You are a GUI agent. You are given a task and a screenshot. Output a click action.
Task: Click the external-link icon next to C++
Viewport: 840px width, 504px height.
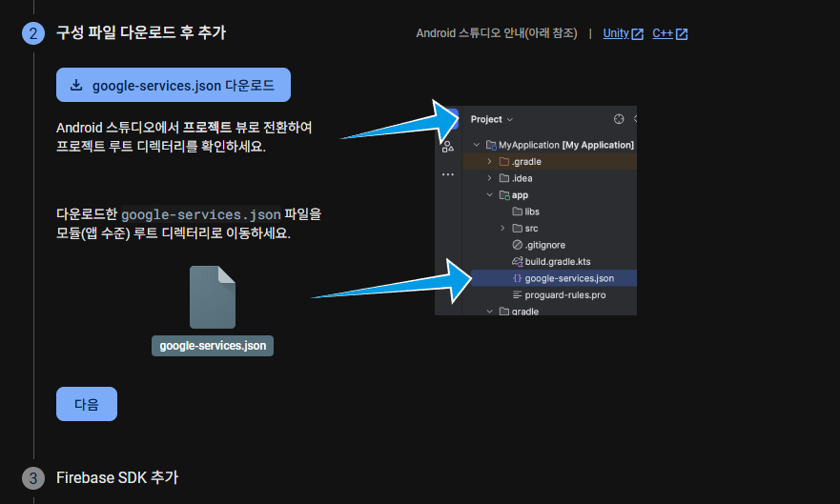point(682,33)
